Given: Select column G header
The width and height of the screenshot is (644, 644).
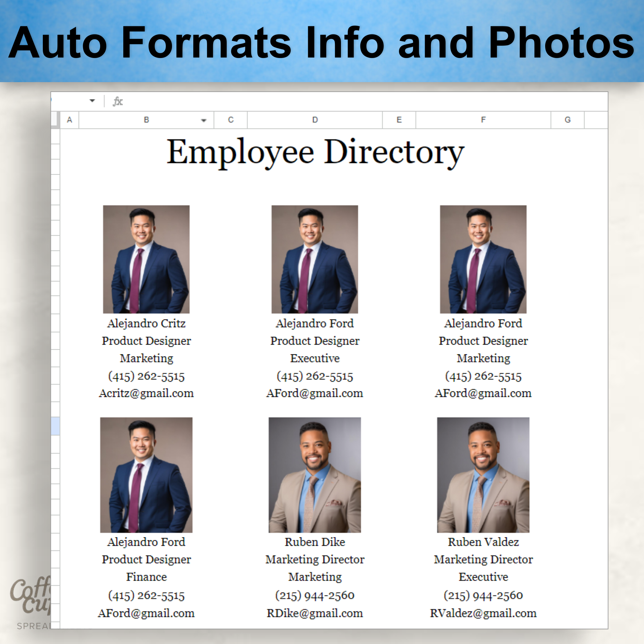Looking at the screenshot, I should coord(568,120).
